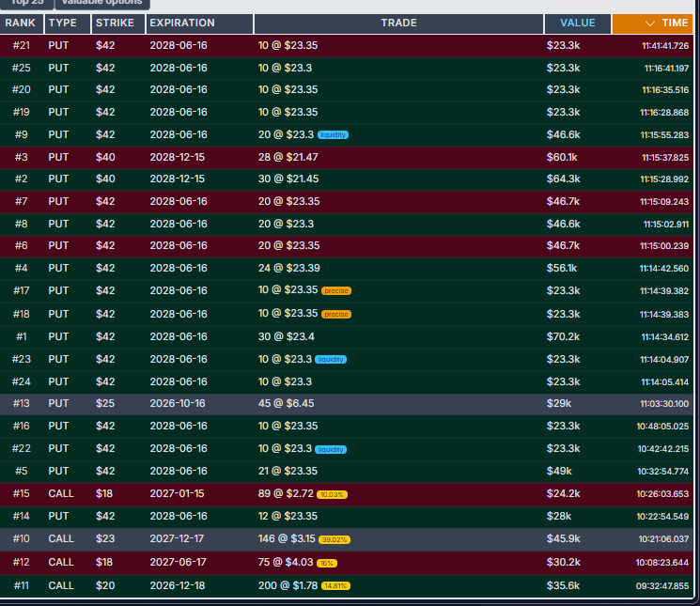Click trade text 45 @ $6.45

coord(287,403)
